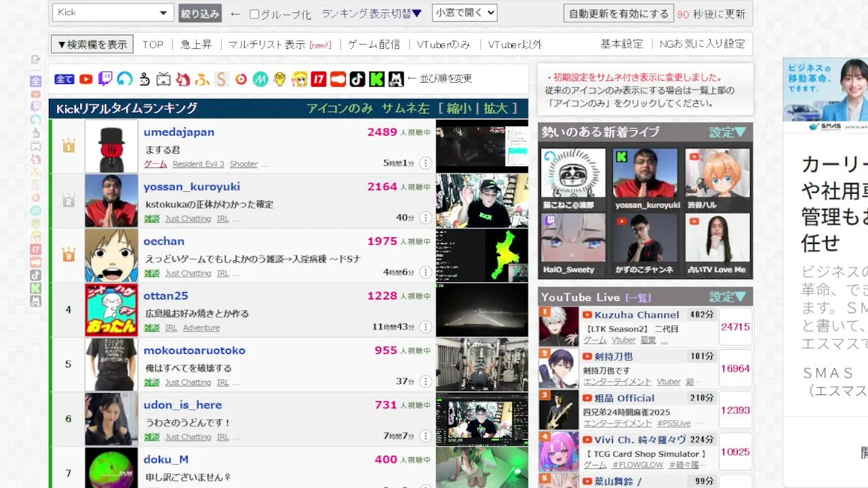Toggle the グループ化 checkbox
Image resolution: width=868 pixels, height=488 pixels.
point(254,14)
